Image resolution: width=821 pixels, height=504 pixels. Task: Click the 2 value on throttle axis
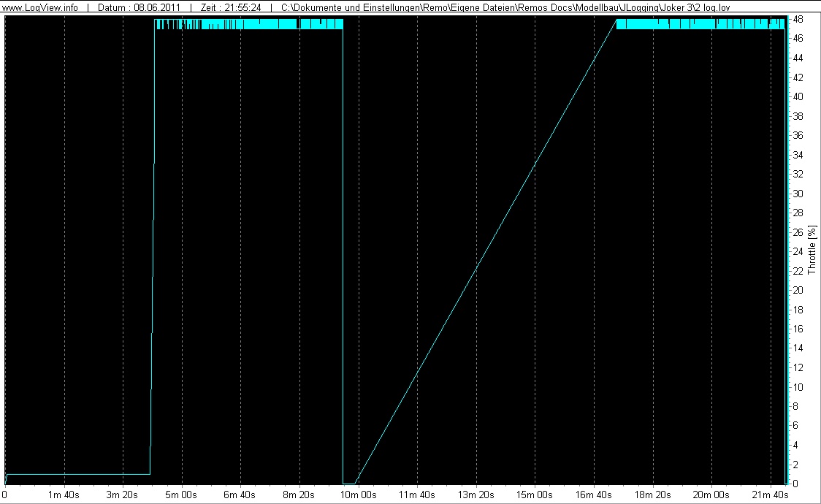(796, 465)
